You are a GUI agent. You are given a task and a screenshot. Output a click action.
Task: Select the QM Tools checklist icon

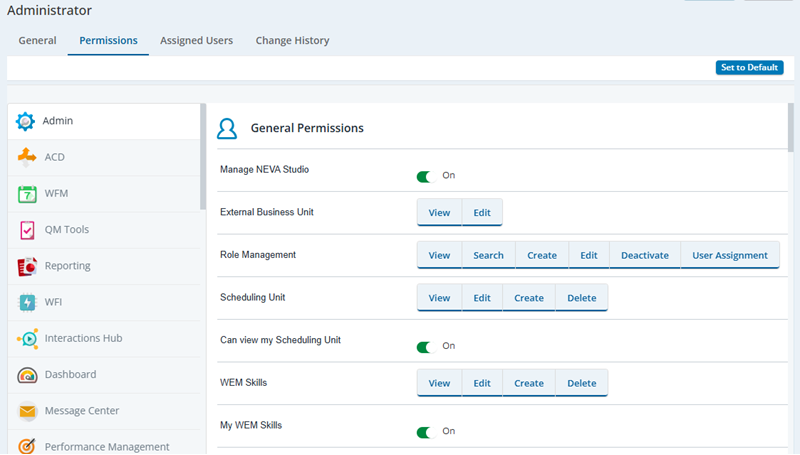coord(27,230)
